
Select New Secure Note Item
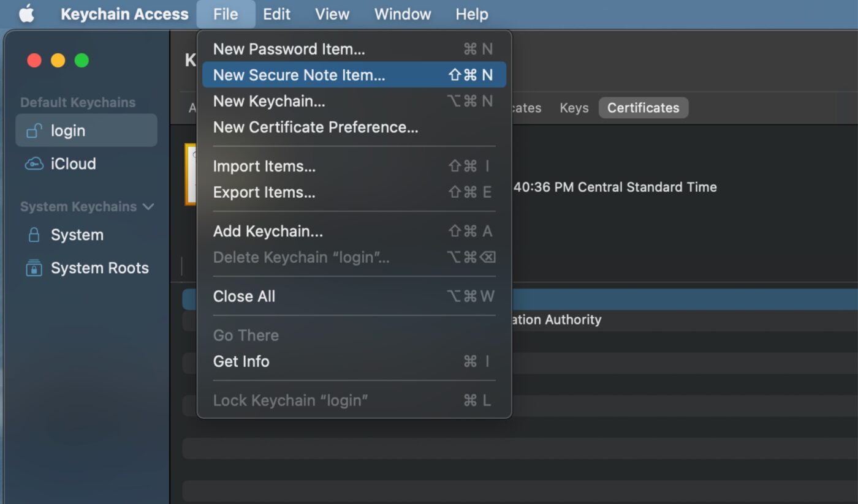point(299,75)
